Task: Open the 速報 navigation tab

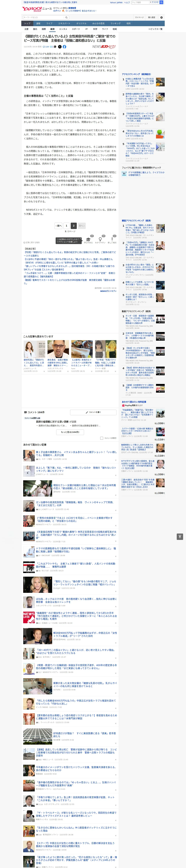Action: pos(38,24)
